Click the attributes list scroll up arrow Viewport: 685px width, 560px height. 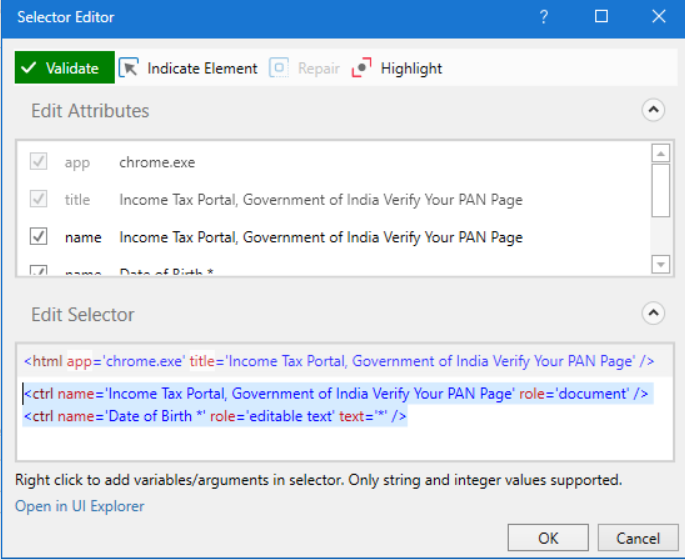(661, 153)
